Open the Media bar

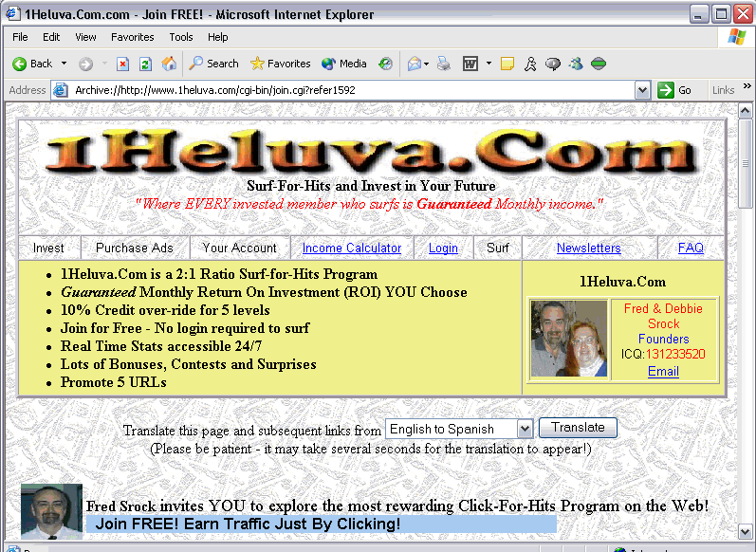pos(343,64)
